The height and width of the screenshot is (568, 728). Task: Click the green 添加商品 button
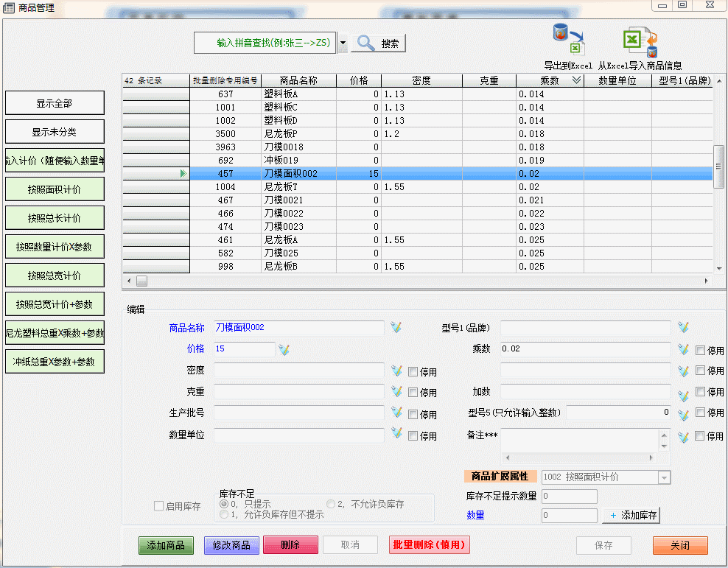click(x=166, y=545)
